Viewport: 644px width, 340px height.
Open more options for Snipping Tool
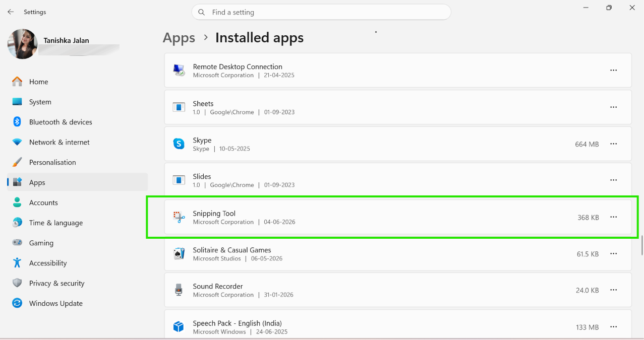coord(613,217)
